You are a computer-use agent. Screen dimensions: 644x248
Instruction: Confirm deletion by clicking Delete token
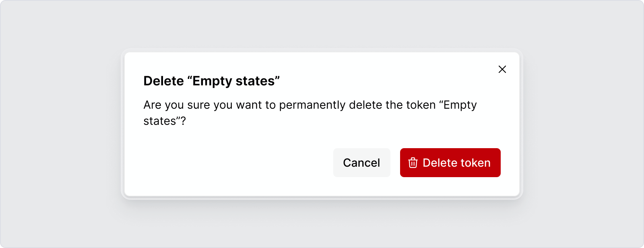450,163
